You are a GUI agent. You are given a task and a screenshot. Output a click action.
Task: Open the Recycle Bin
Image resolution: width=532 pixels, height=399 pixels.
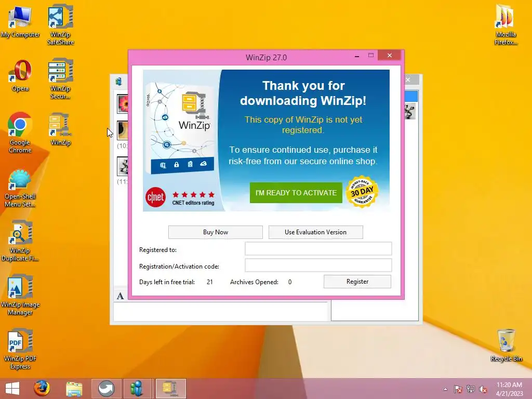click(x=506, y=345)
